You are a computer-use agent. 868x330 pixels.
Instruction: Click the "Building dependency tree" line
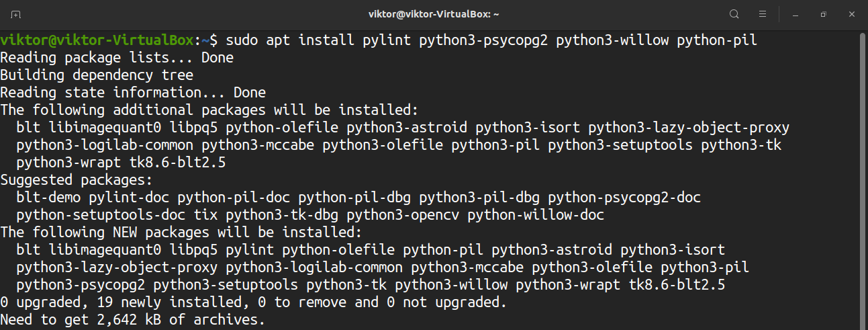pos(97,75)
